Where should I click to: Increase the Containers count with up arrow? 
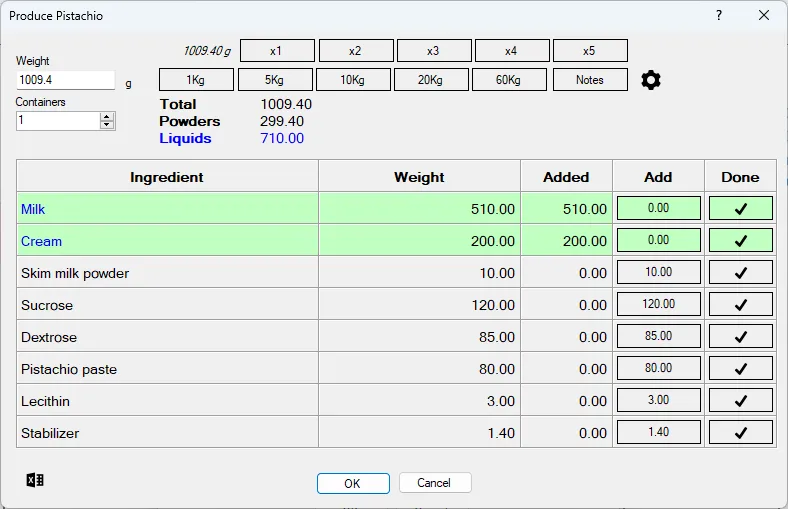(107, 117)
